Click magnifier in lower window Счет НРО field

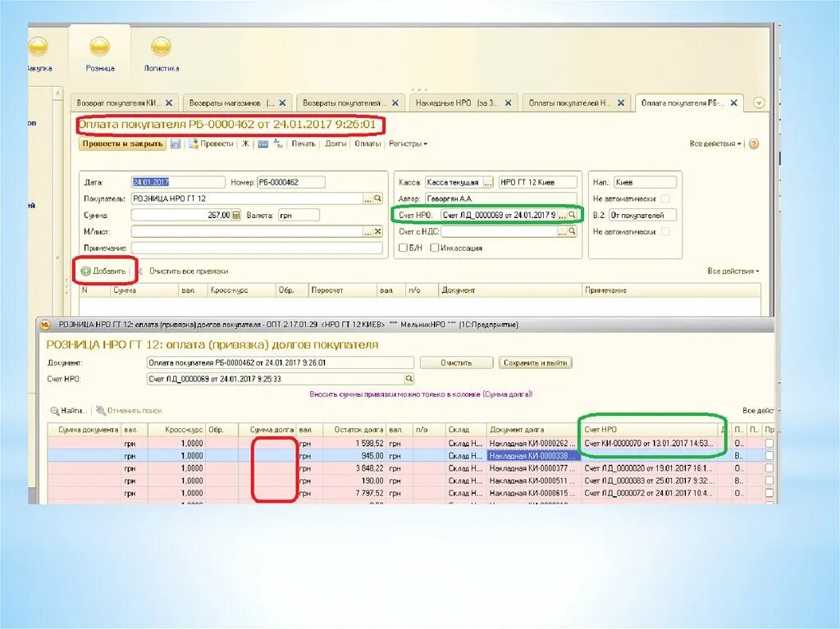409,379
